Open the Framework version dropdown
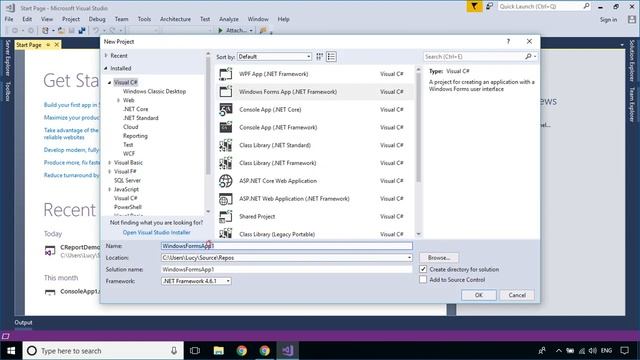The image size is (640, 360). coord(196,281)
